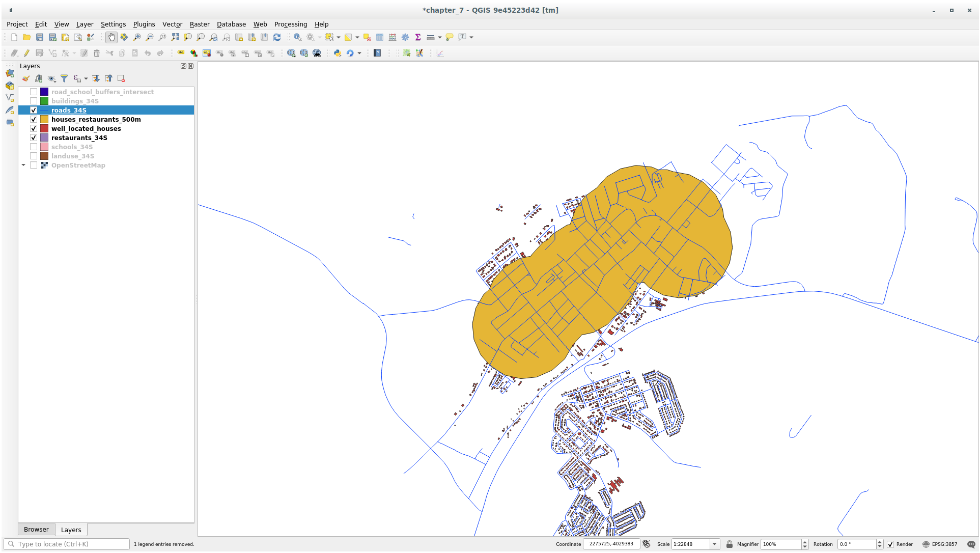Click the Zoom In magnifier tool
Image resolution: width=980 pixels, height=553 pixels.
click(x=136, y=37)
